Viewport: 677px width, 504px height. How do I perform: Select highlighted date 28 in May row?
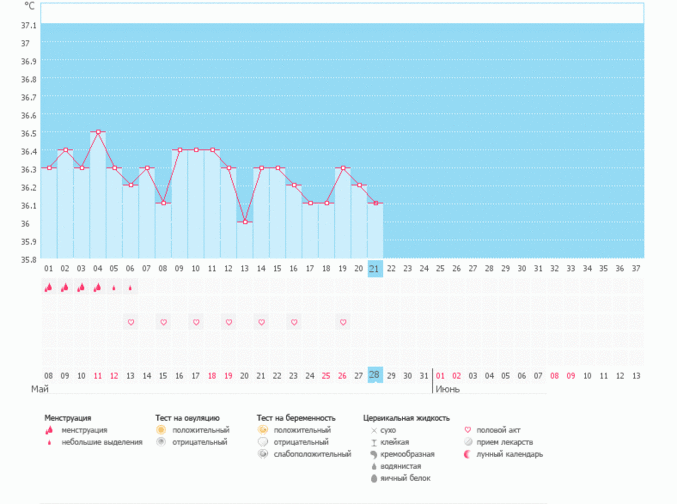pyautogui.click(x=375, y=375)
